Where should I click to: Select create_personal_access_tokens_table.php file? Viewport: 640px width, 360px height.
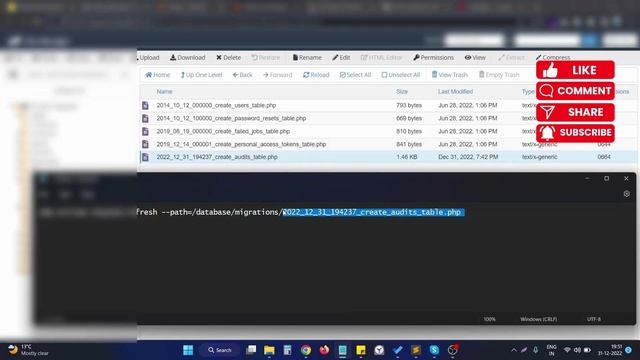[241, 144]
